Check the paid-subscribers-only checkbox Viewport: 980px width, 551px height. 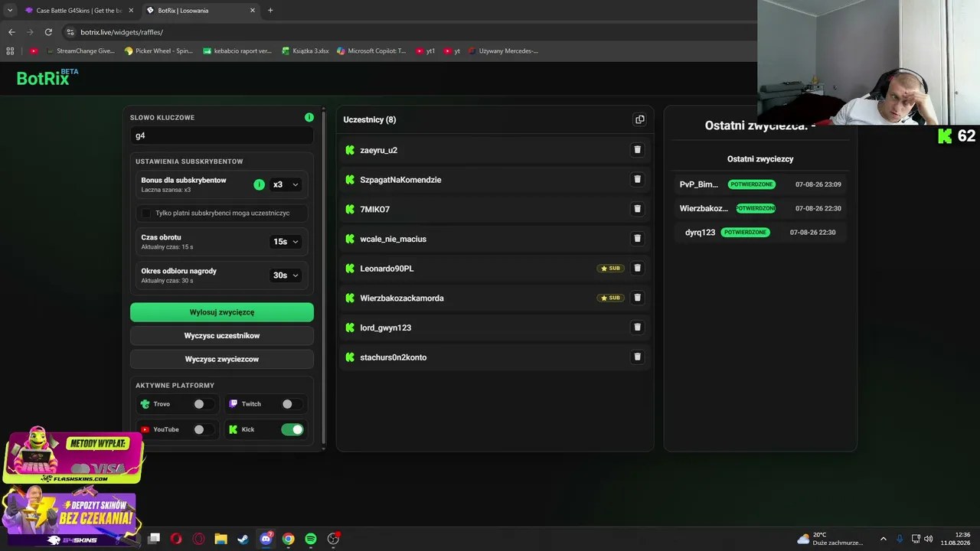[146, 213]
